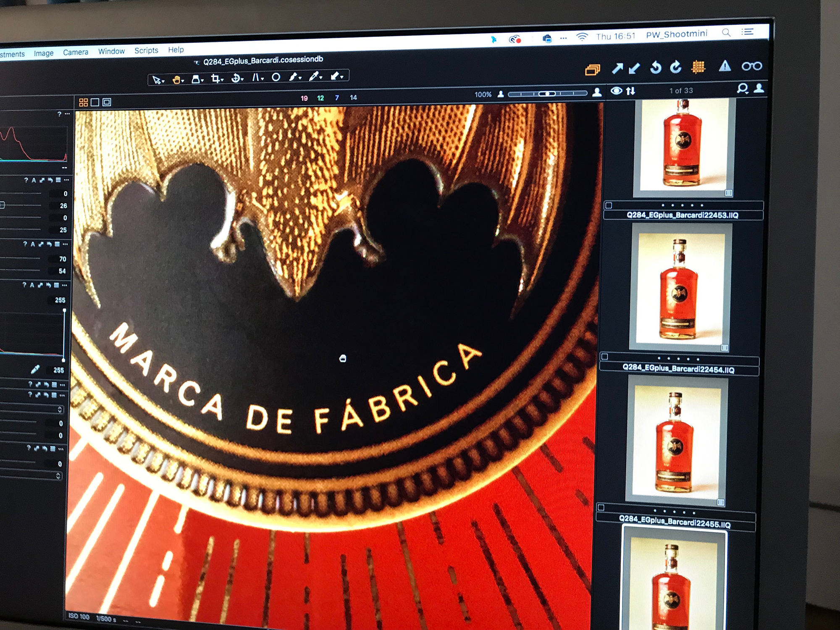Open the Scripts menu
The width and height of the screenshot is (840, 630).
click(146, 50)
